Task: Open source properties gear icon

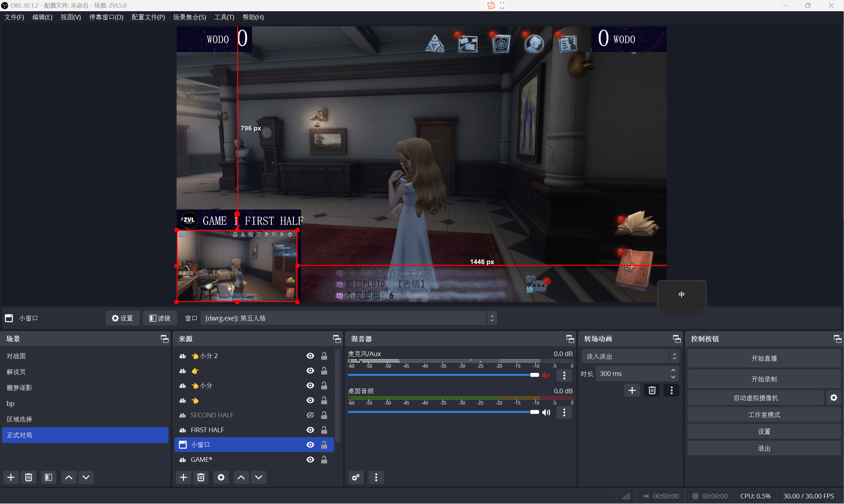Action: (x=221, y=477)
